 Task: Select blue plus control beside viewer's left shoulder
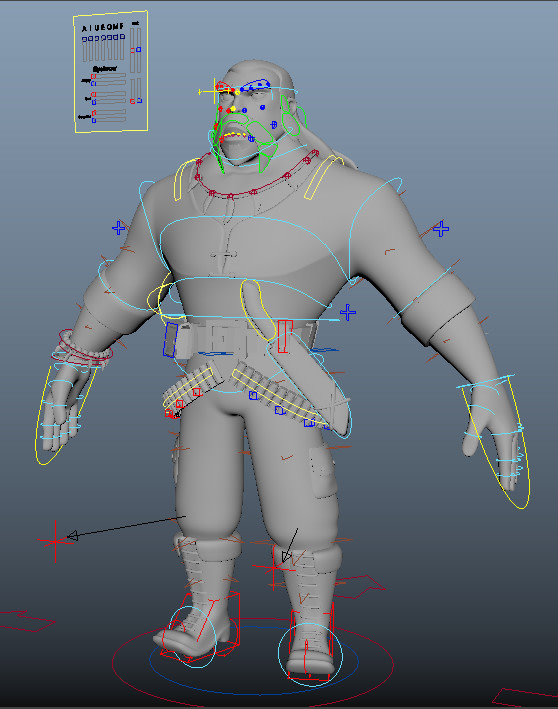[119, 228]
